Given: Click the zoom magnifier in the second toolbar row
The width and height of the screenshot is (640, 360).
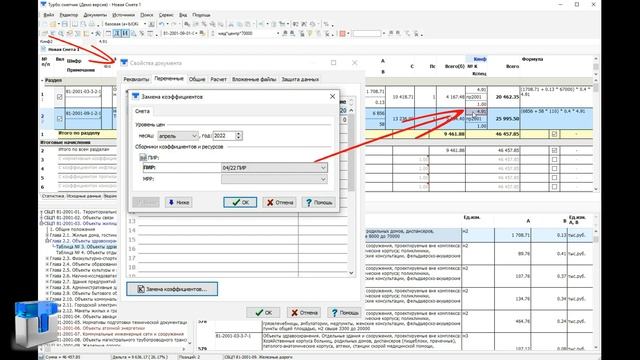Looking at the screenshot, I should 61,33.
